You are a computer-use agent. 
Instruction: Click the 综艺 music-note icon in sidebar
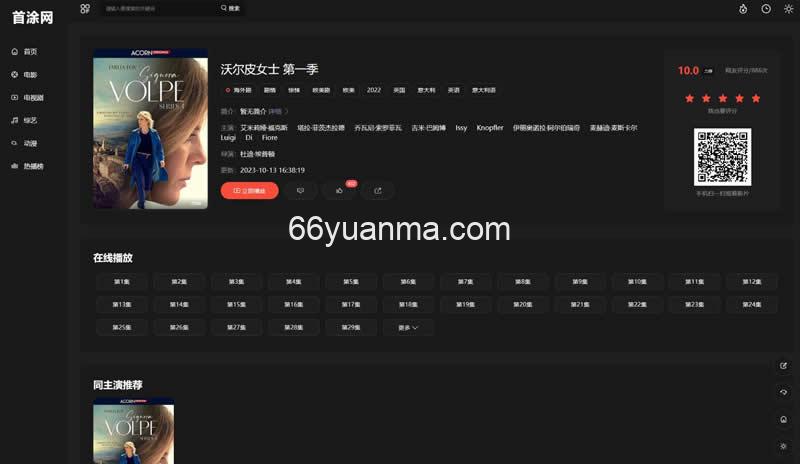(x=14, y=120)
